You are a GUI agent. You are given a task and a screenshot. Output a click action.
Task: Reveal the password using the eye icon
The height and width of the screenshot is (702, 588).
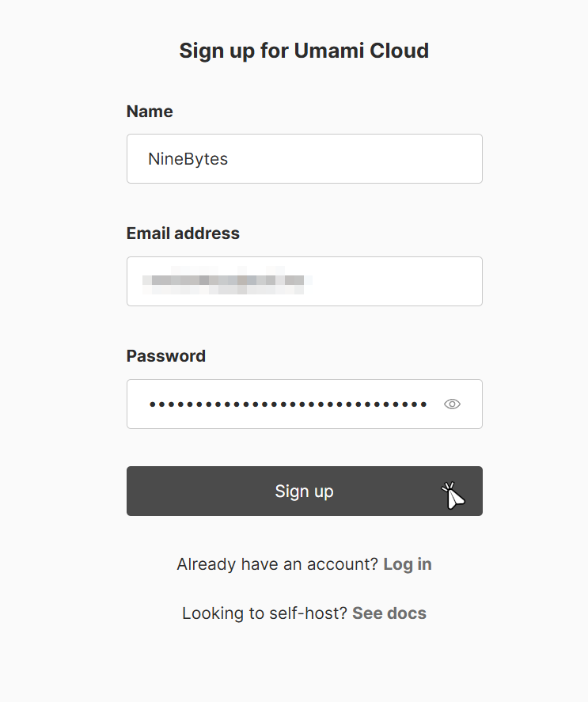pyautogui.click(x=452, y=404)
